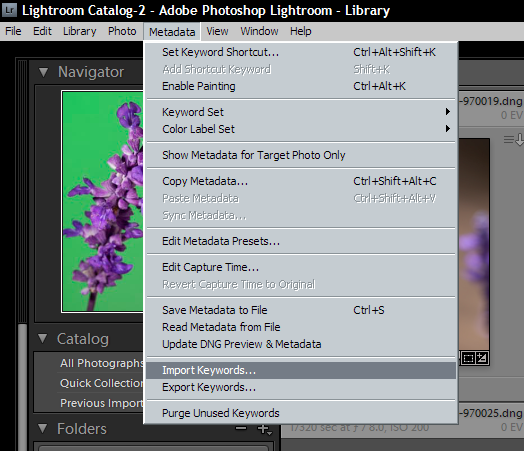Screen dimensions: 524x451
Task: Open the Photo menu
Action: (122, 31)
